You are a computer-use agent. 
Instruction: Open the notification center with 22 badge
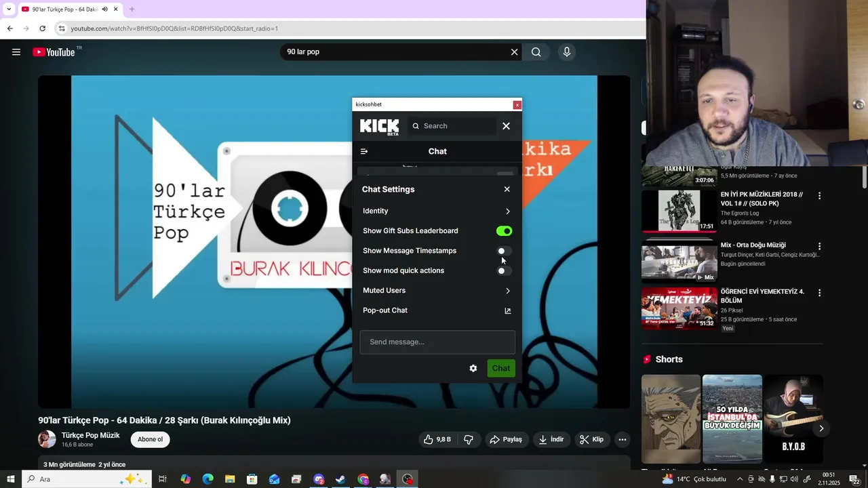tap(855, 479)
